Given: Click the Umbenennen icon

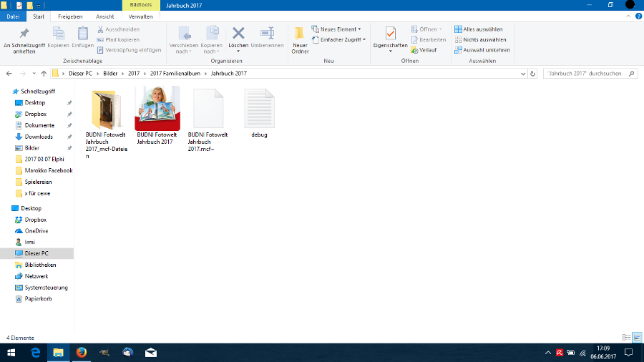Looking at the screenshot, I should pos(267,33).
